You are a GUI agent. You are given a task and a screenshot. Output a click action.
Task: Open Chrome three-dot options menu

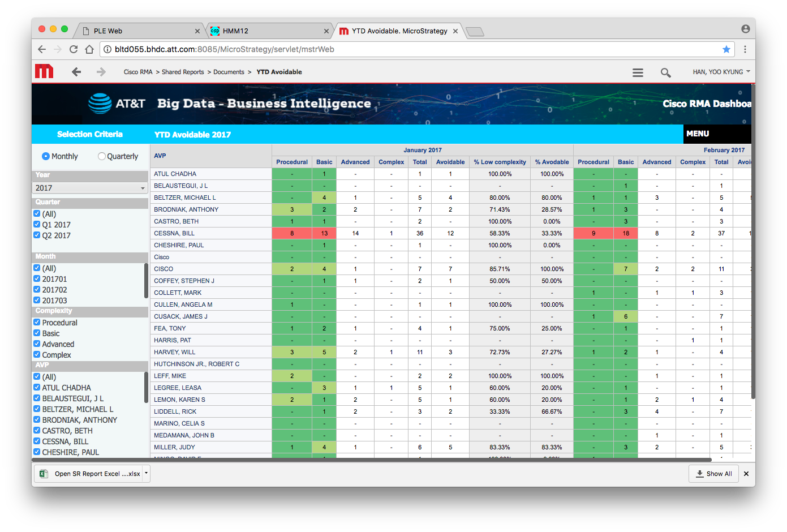click(745, 49)
